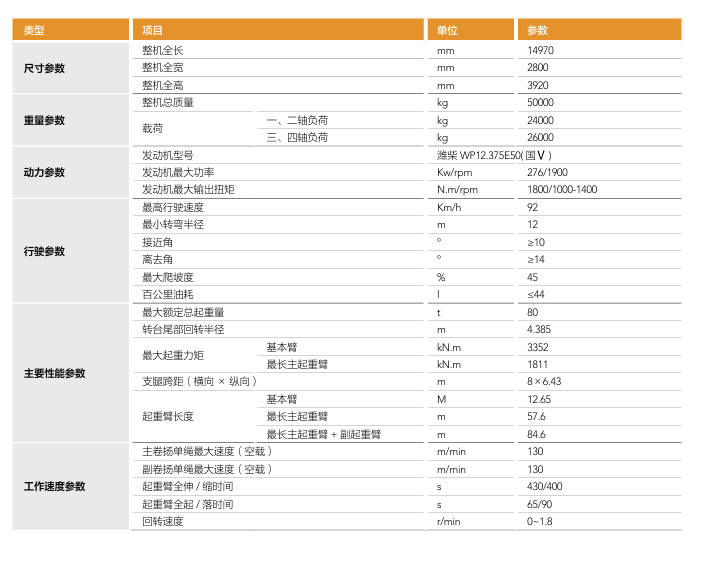Select the 动力参数 category cell
This screenshot has width=701, height=563.
point(71,172)
